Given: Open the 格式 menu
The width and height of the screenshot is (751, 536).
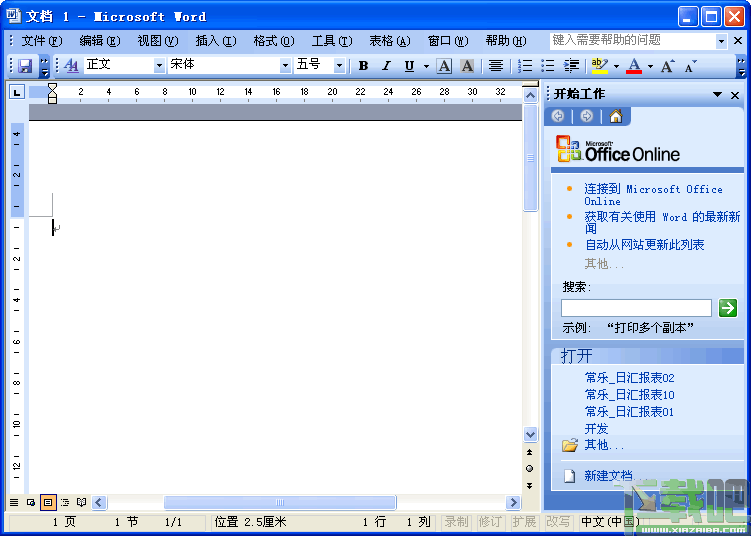Looking at the screenshot, I should [x=274, y=41].
